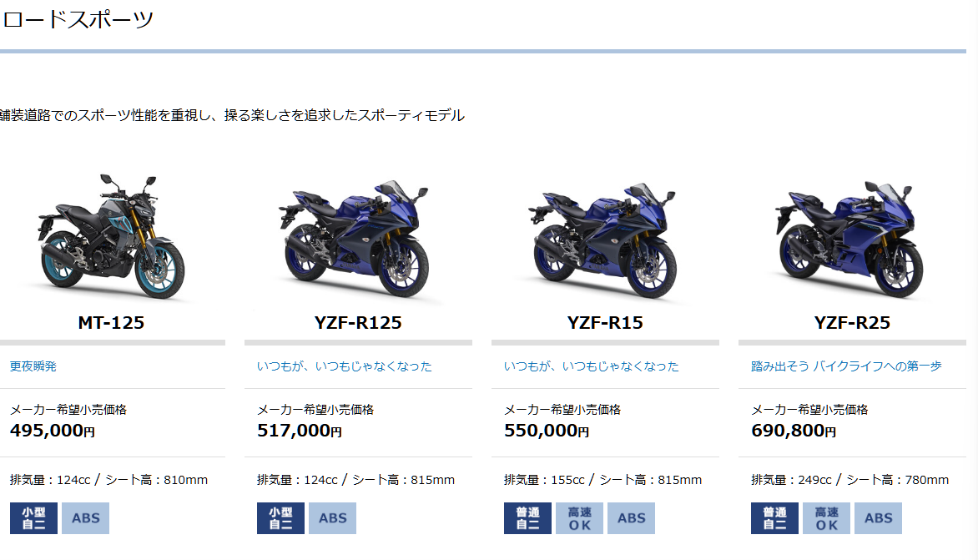Click the 小型自二 badge under MT-125
The width and height of the screenshot is (978, 560).
(x=33, y=518)
